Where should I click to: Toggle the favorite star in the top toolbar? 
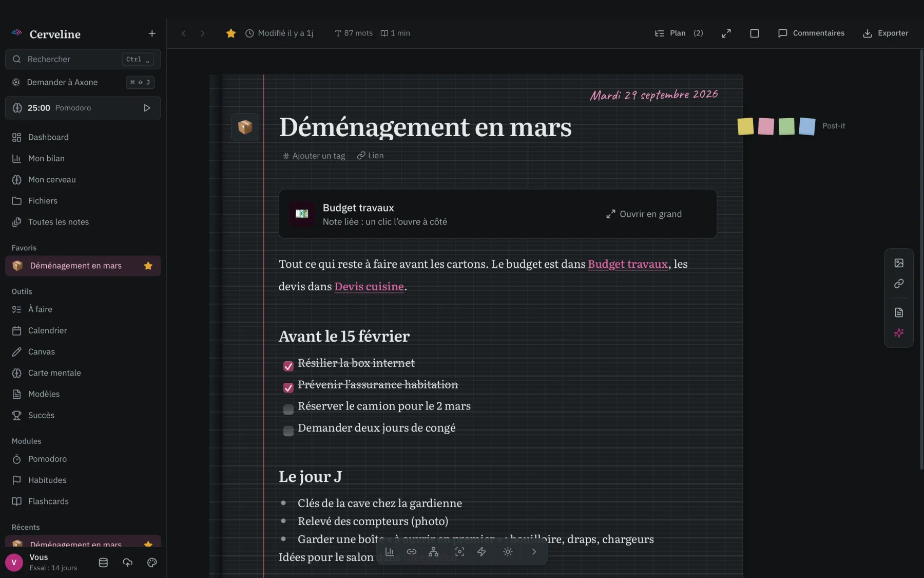(231, 33)
